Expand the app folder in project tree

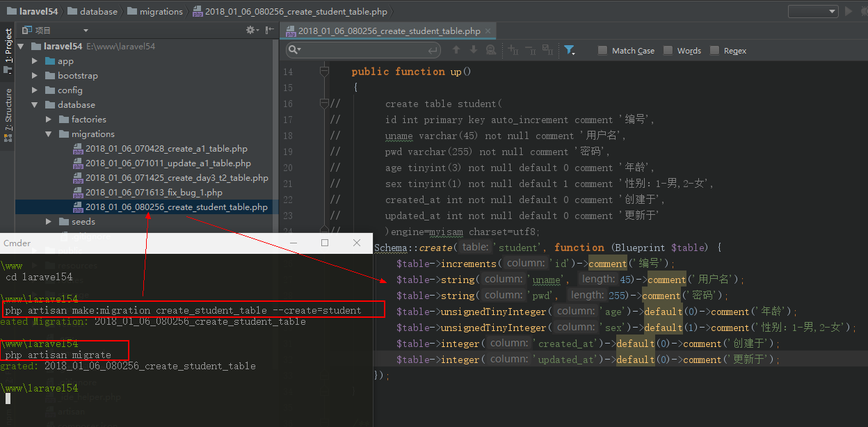(35, 61)
